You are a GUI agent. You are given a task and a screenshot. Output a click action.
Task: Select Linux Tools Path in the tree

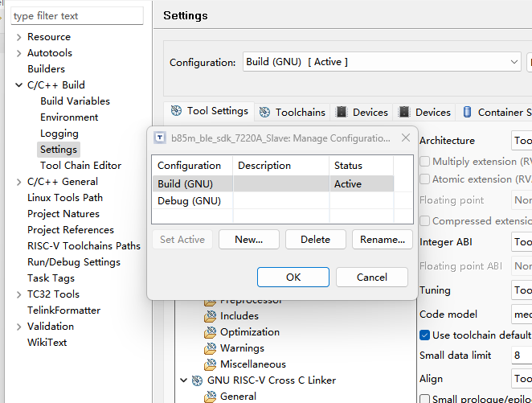[65, 198]
